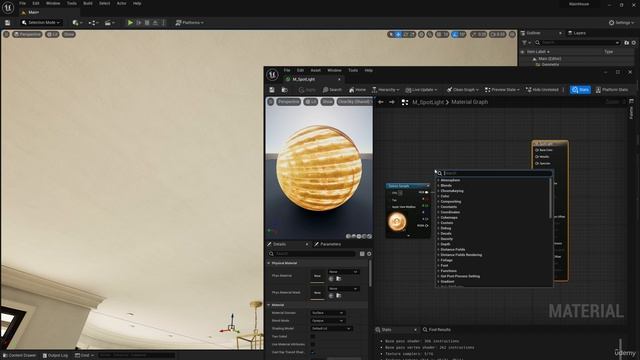
Task: Click use selected icon for Phys Material Mask
Action: pyautogui.click(x=331, y=296)
